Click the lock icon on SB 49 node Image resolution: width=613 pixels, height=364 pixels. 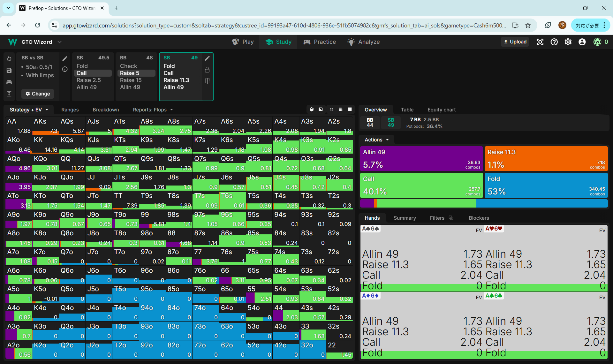tap(207, 70)
